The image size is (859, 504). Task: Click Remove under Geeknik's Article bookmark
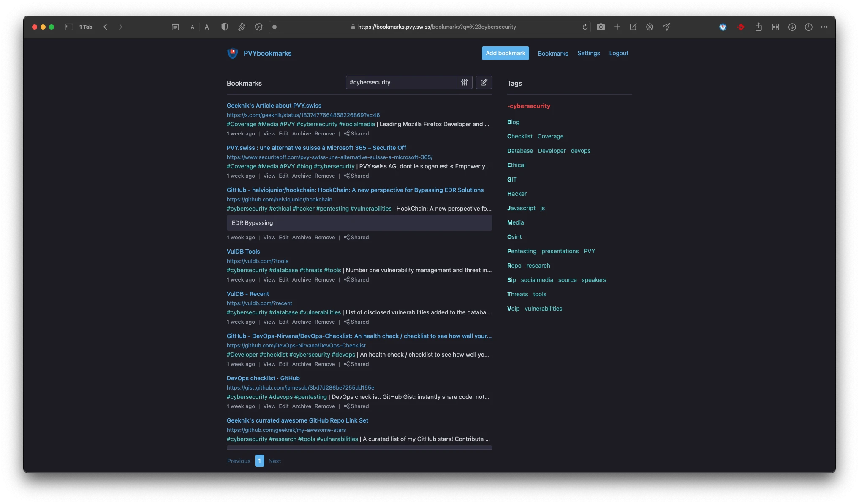click(x=324, y=133)
